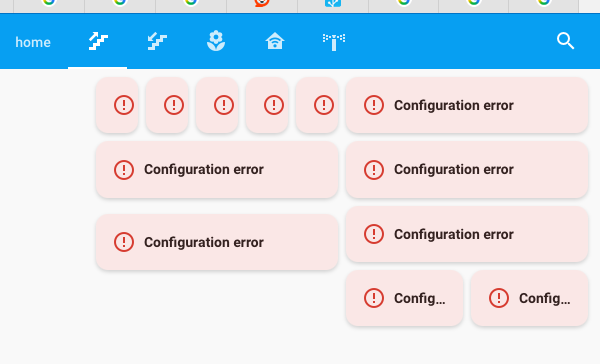This screenshot has width=600, height=364.
Task: Switch to the sprinkler irrigation tab
Action: (334, 41)
